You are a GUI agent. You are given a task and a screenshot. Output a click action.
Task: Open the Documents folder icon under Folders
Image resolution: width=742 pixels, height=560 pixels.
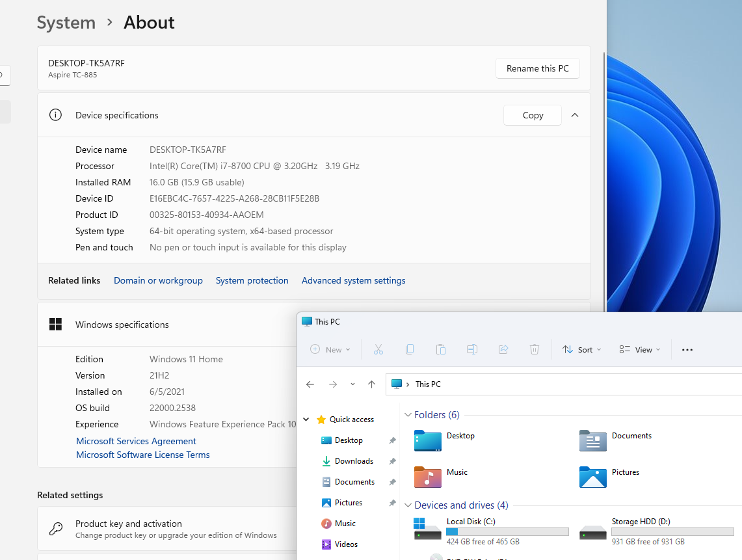[593, 440]
